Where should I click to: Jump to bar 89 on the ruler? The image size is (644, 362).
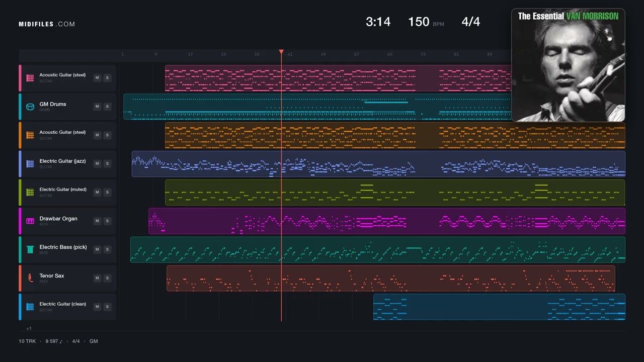[x=490, y=54]
